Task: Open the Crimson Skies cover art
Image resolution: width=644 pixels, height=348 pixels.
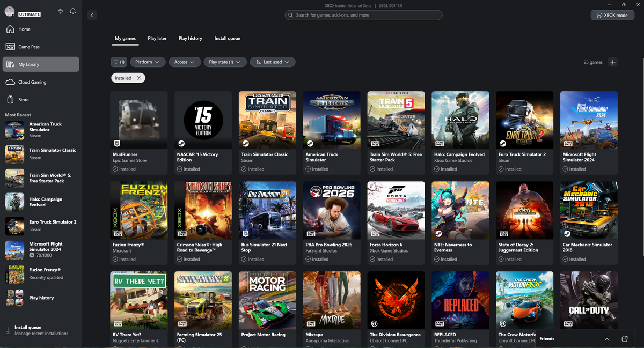Action: (x=203, y=210)
